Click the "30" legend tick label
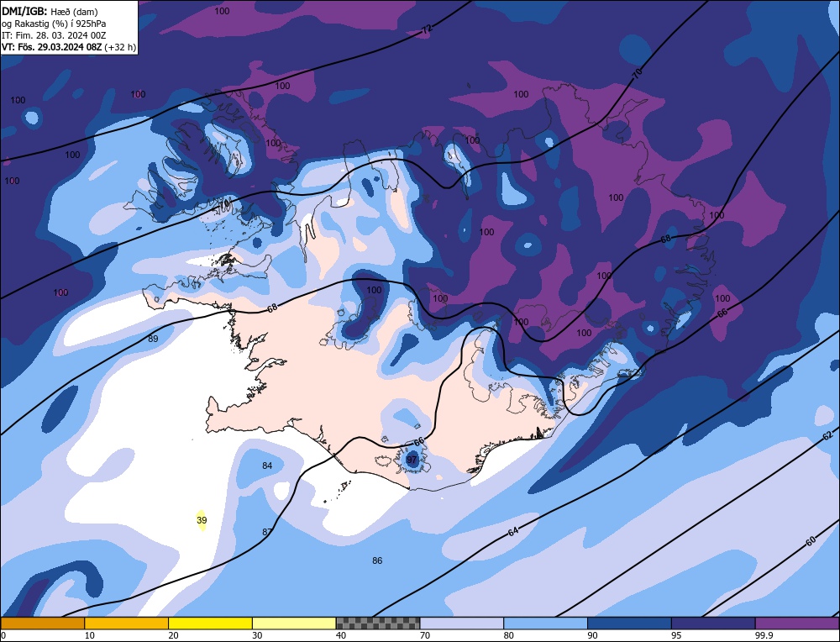840x642 pixels. (x=257, y=635)
